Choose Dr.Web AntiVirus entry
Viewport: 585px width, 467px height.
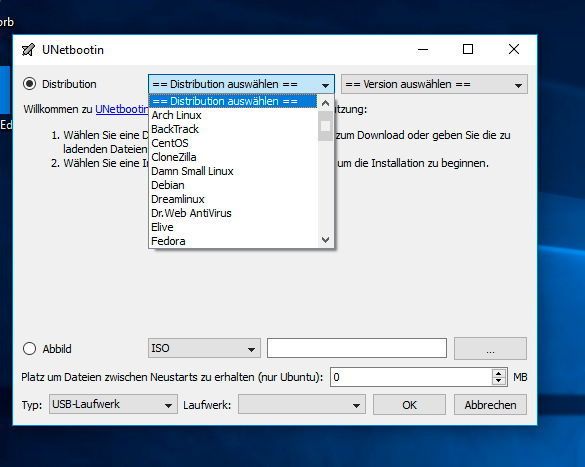coord(233,213)
